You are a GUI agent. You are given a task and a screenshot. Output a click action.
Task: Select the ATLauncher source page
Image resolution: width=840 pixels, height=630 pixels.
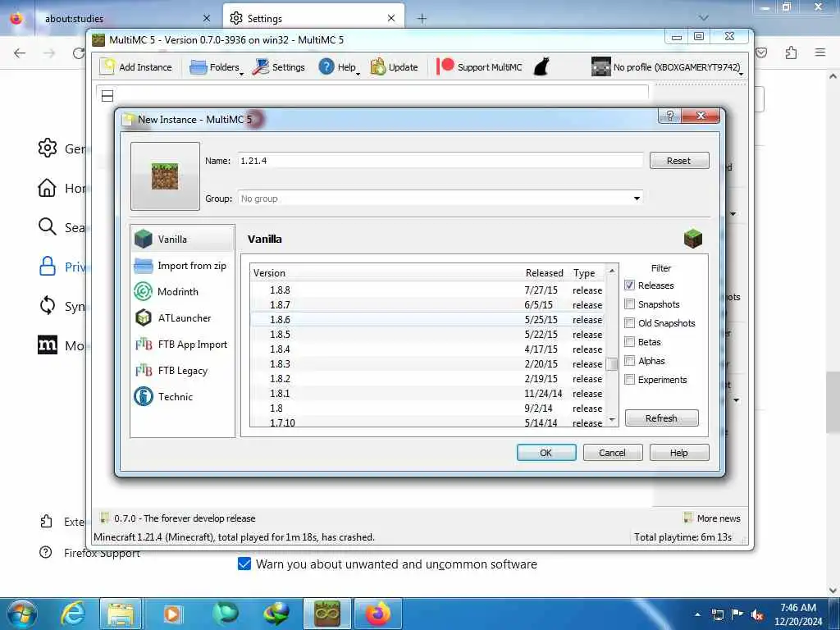tap(182, 317)
